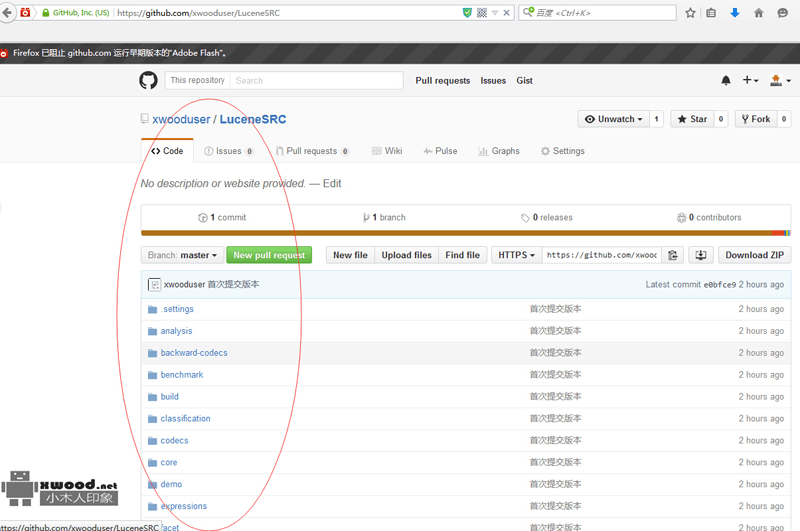Viewport: 800px width, 531px height.
Task: Open Issues in top navigation
Action: point(493,81)
